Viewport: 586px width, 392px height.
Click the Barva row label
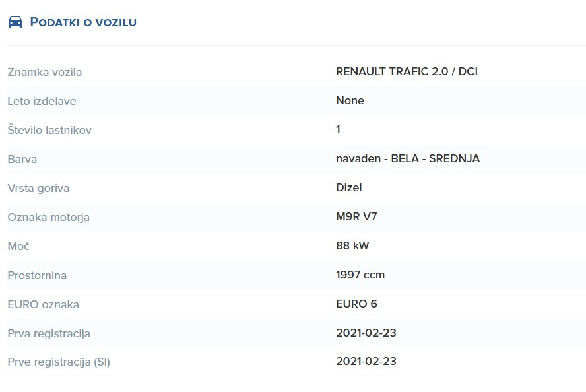click(22, 159)
